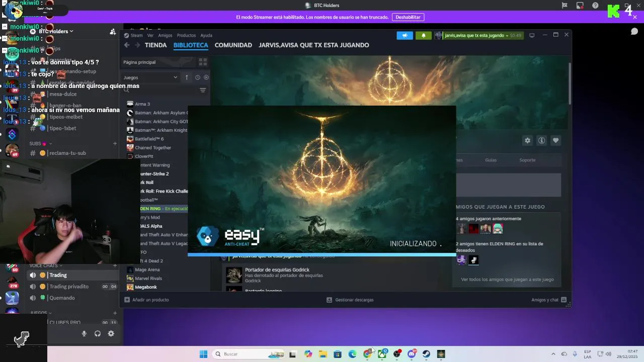Image resolution: width=644 pixels, height=362 pixels.
Task: Show hidden system tray icons chevron
Action: tap(553, 354)
